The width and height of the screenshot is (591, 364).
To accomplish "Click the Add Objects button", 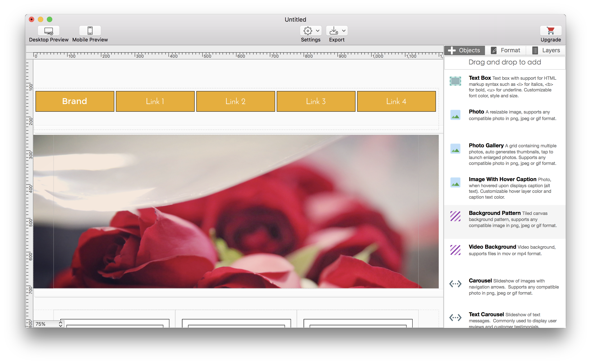I will [x=464, y=50].
